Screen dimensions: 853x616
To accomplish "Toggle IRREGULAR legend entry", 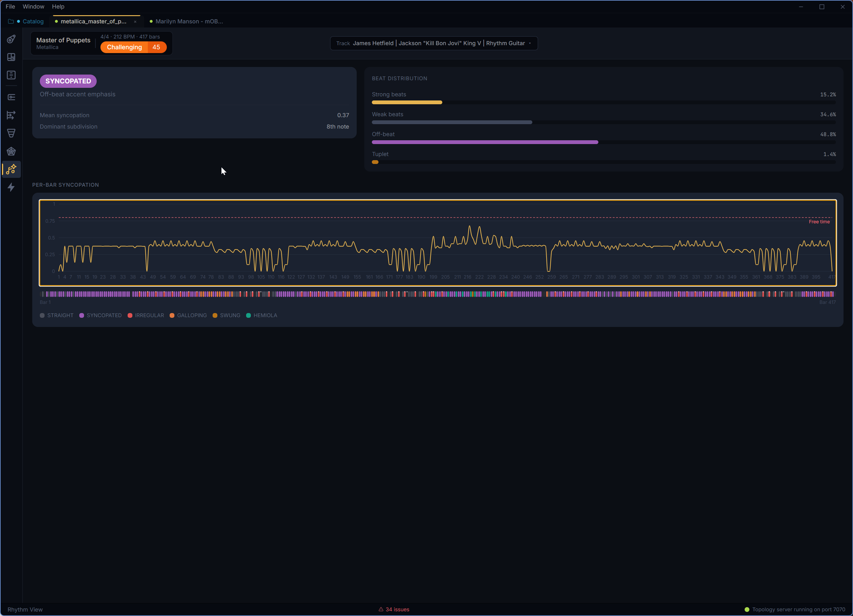I will point(146,315).
